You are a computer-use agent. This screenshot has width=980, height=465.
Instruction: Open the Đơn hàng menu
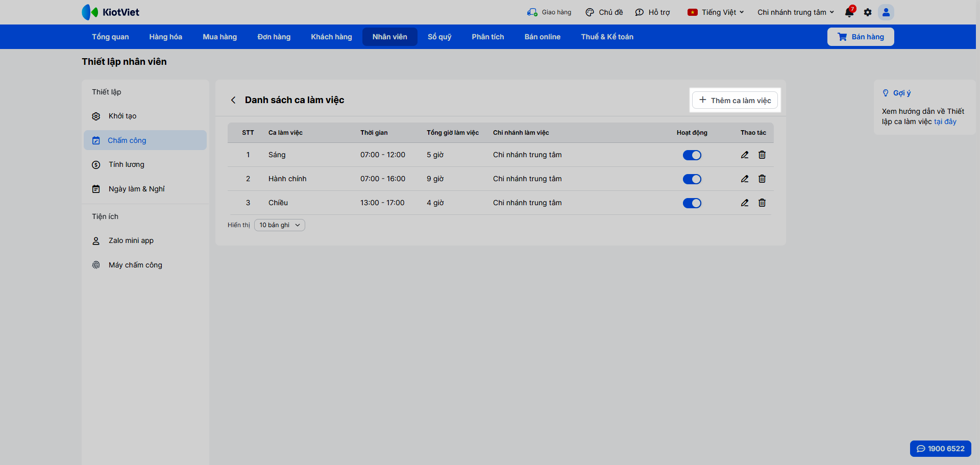click(x=274, y=37)
